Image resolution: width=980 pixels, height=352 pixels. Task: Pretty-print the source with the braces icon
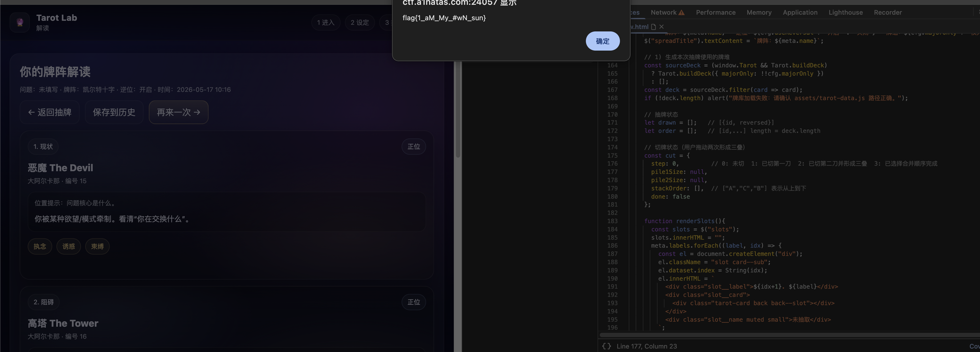(606, 346)
